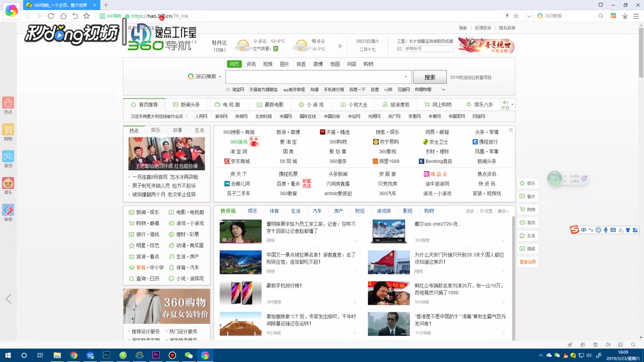Click the browser forward arrow

point(39,16)
